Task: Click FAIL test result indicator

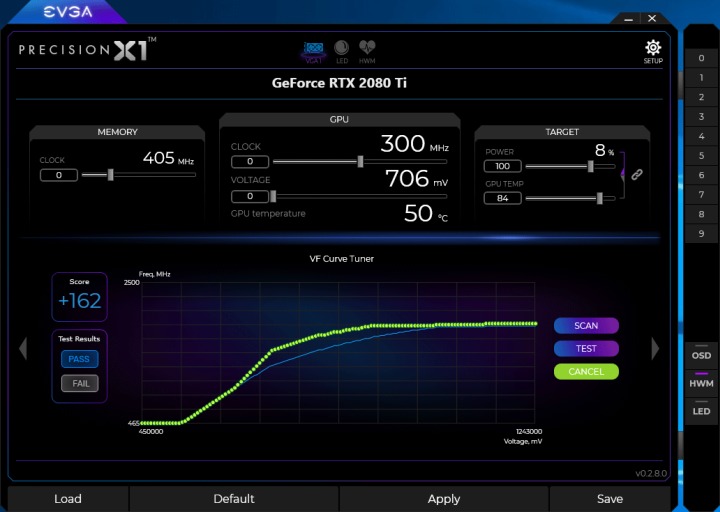Action: click(79, 383)
